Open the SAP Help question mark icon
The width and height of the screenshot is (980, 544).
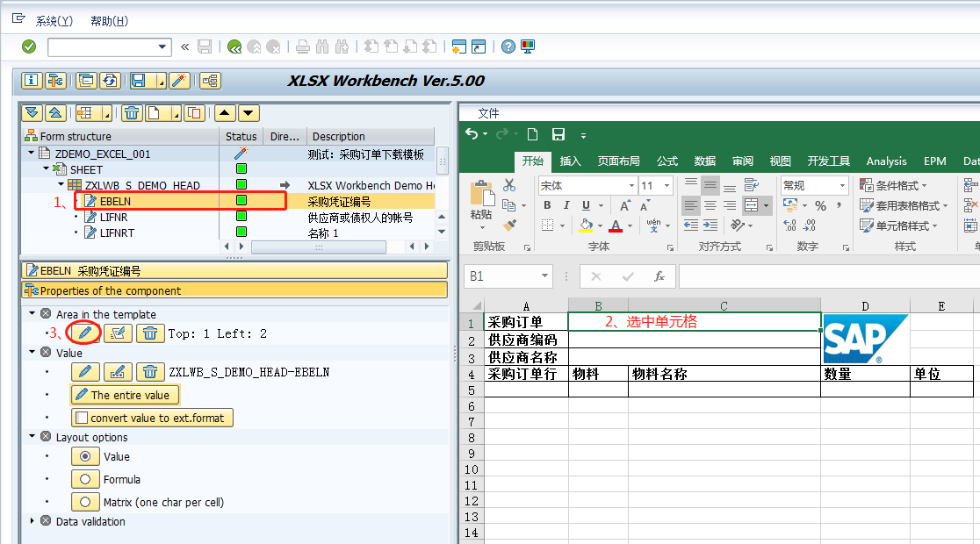pos(508,47)
